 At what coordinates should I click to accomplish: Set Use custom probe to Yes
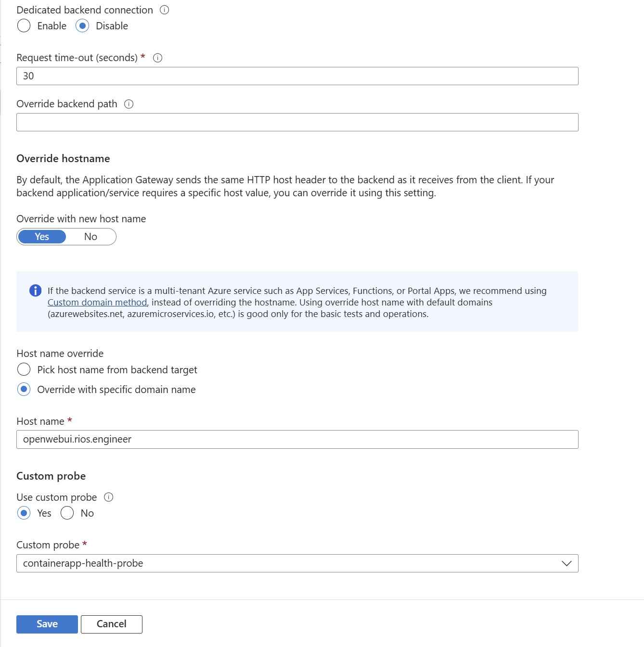coord(24,513)
